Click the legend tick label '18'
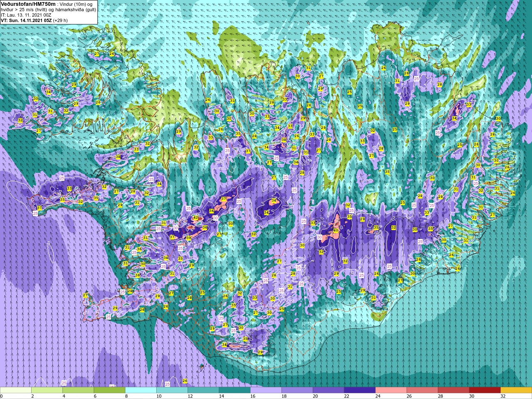Image resolution: width=532 pixels, height=399 pixels. (x=283, y=396)
